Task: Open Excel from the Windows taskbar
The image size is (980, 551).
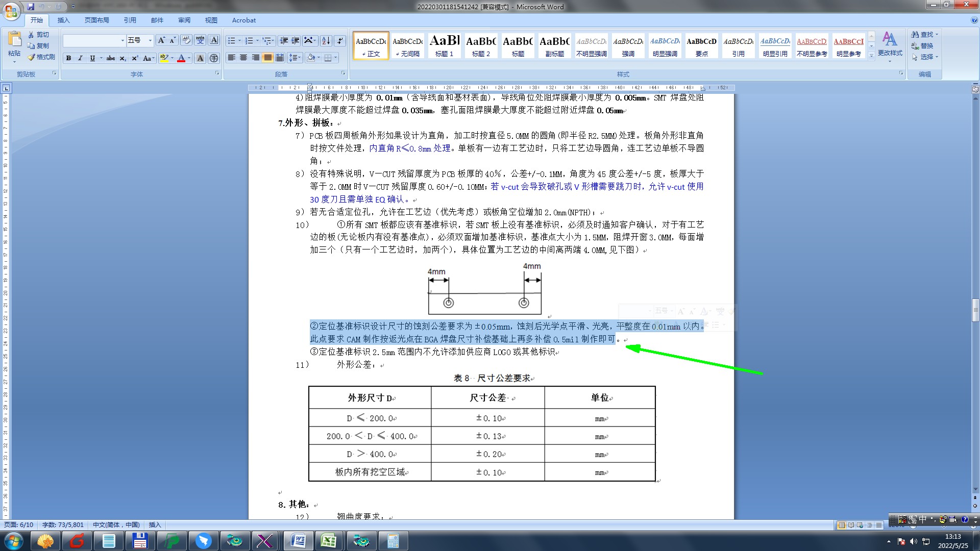Action: tap(328, 540)
